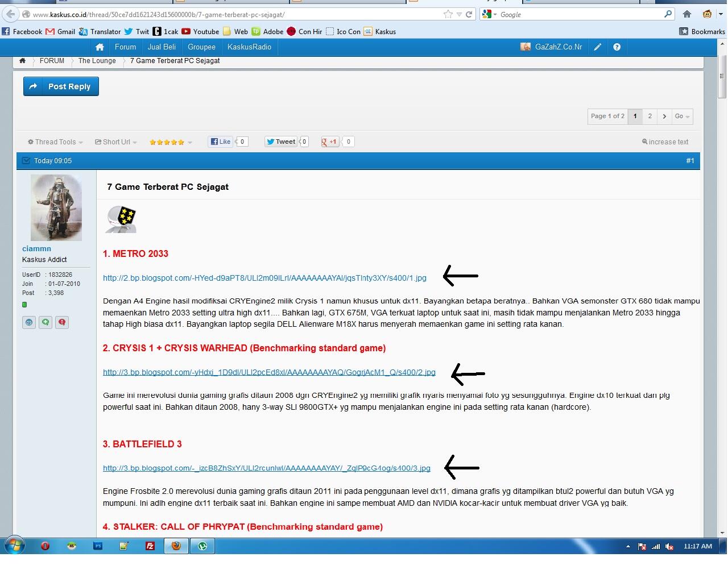Open the Metro 2033 blogspot image link

(264, 278)
